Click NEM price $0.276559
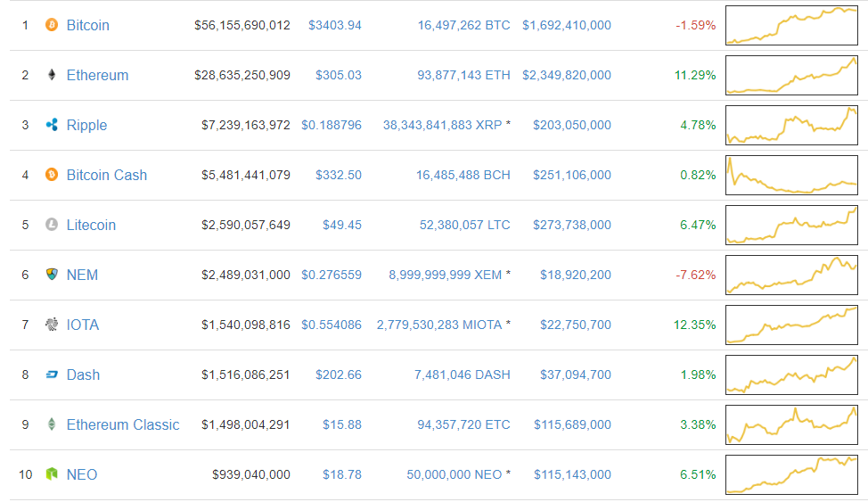Image resolution: width=868 pixels, height=502 pixels. (x=331, y=275)
